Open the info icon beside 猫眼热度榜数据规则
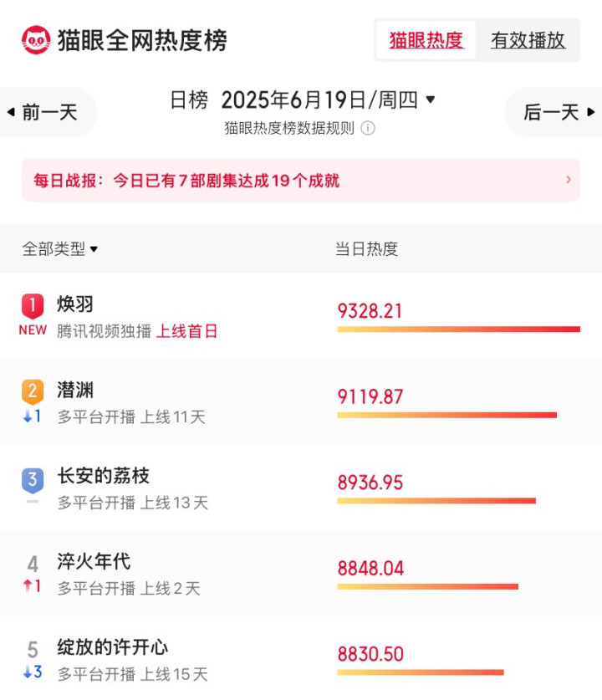602x700 pixels. click(368, 129)
